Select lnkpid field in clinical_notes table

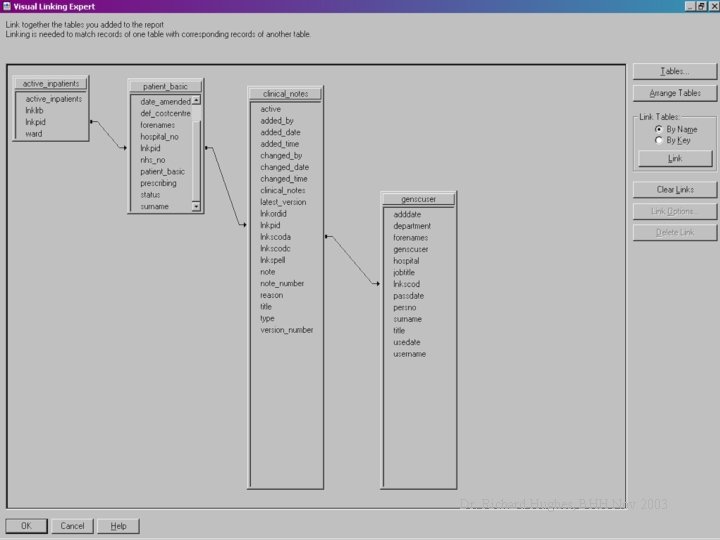click(270, 225)
